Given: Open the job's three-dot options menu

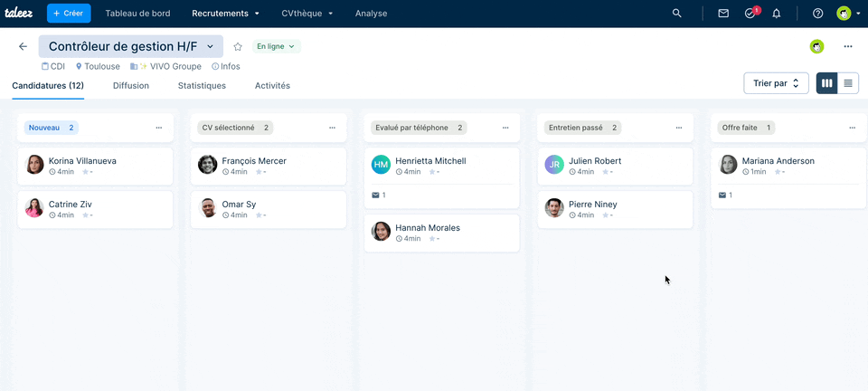Looking at the screenshot, I should (847, 46).
